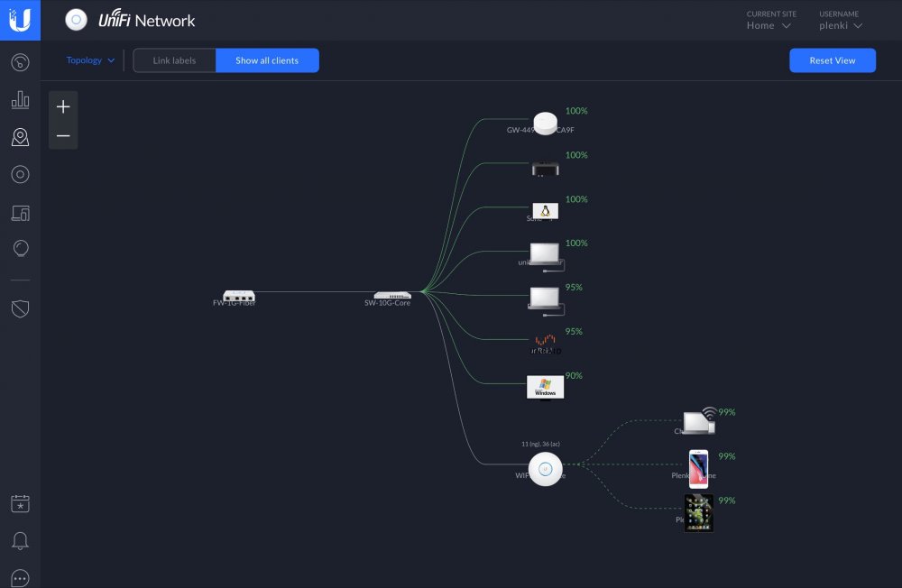Select the wired laptop node with 95%

click(546, 299)
